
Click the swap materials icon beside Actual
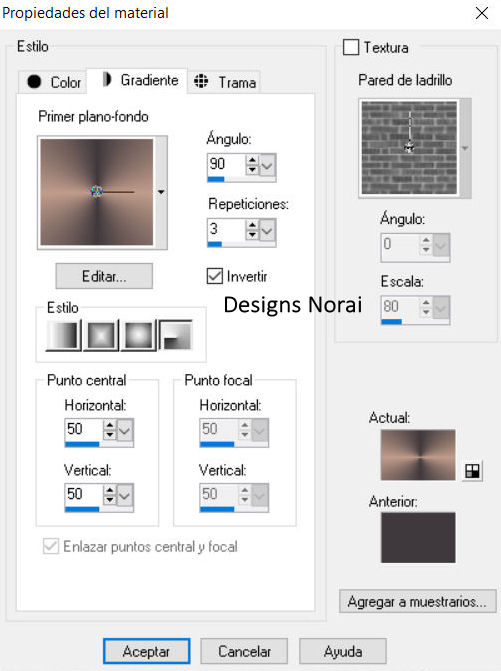(472, 471)
